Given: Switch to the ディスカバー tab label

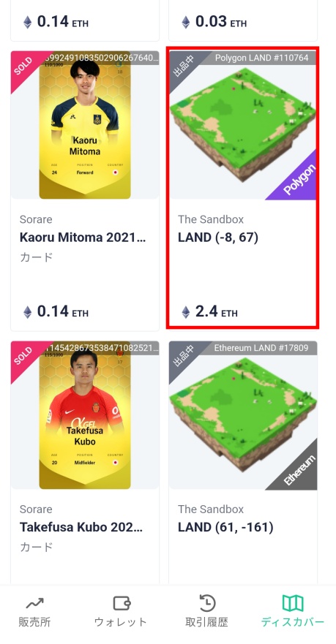Looking at the screenshot, I should 293,622.
